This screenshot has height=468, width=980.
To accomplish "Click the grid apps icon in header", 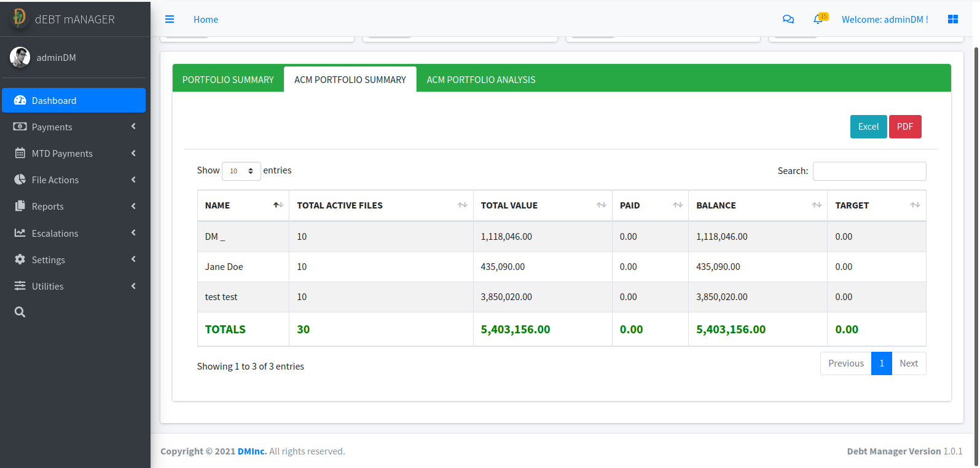I will (953, 20).
